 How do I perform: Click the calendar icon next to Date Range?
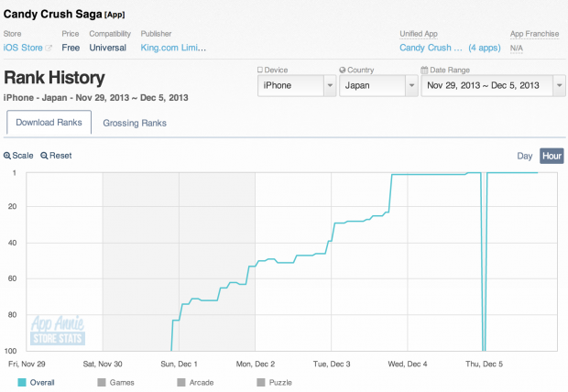(x=424, y=70)
